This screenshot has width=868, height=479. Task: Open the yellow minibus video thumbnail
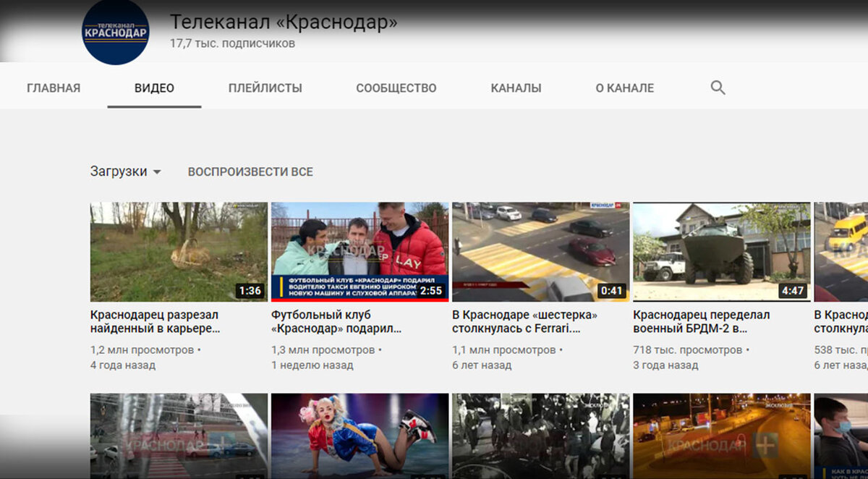click(841, 252)
